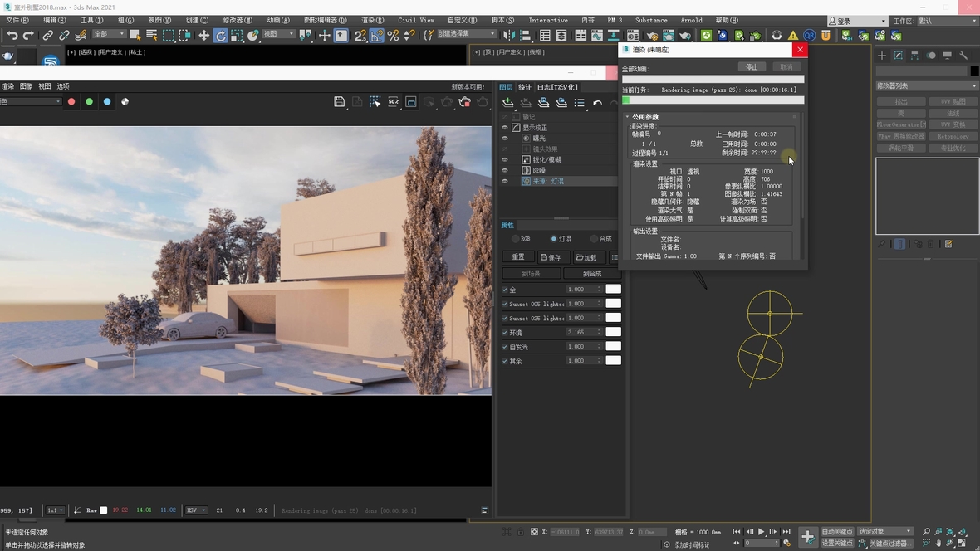Click the save image icon in frame buffer
Image resolution: width=980 pixels, height=551 pixels.
[339, 102]
